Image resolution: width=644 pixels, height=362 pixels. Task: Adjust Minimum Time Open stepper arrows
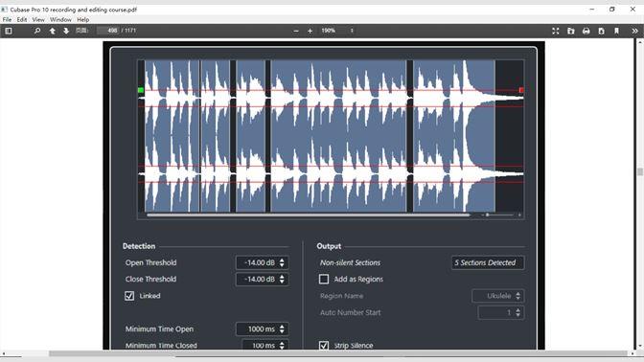(x=282, y=328)
